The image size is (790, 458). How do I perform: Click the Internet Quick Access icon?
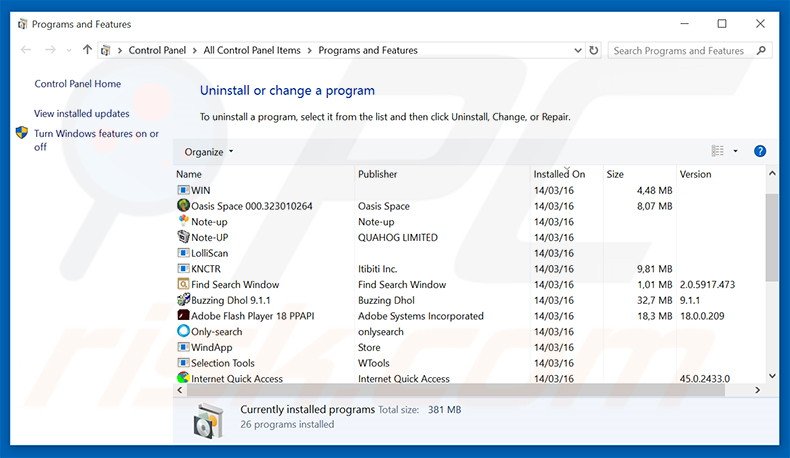(x=183, y=378)
